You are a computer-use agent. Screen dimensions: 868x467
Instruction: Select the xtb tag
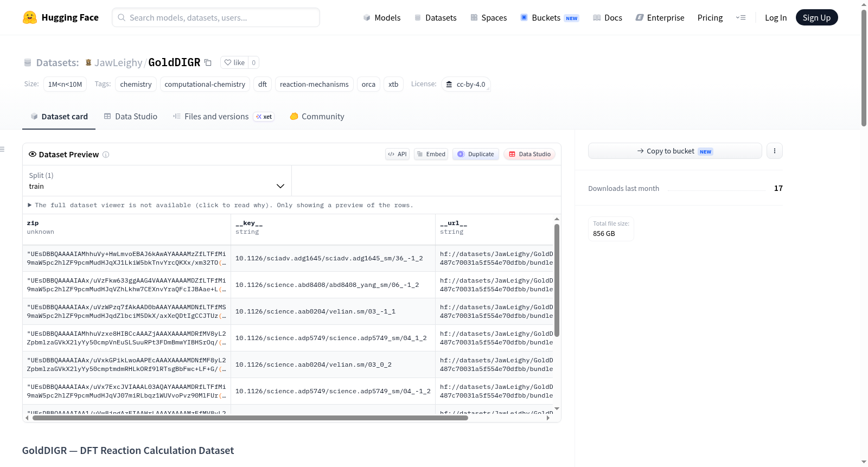point(393,84)
